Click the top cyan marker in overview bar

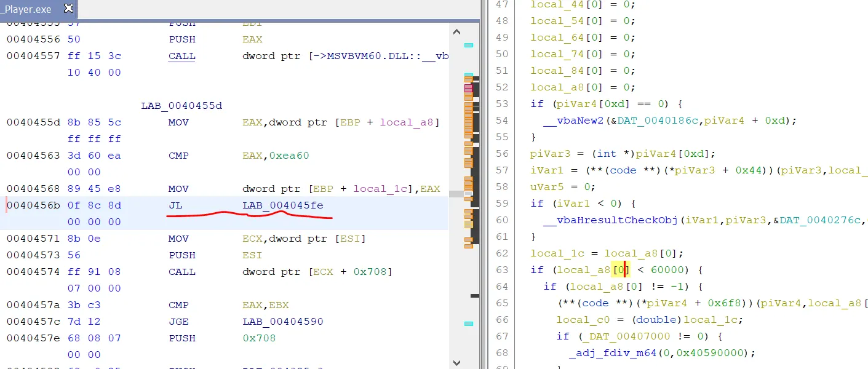[x=469, y=45]
